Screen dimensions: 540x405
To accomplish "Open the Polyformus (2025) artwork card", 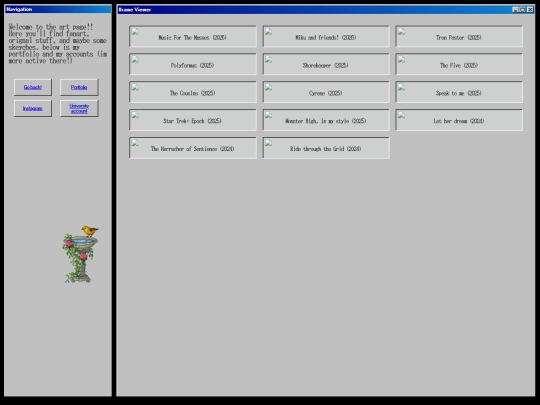I will click(x=193, y=64).
